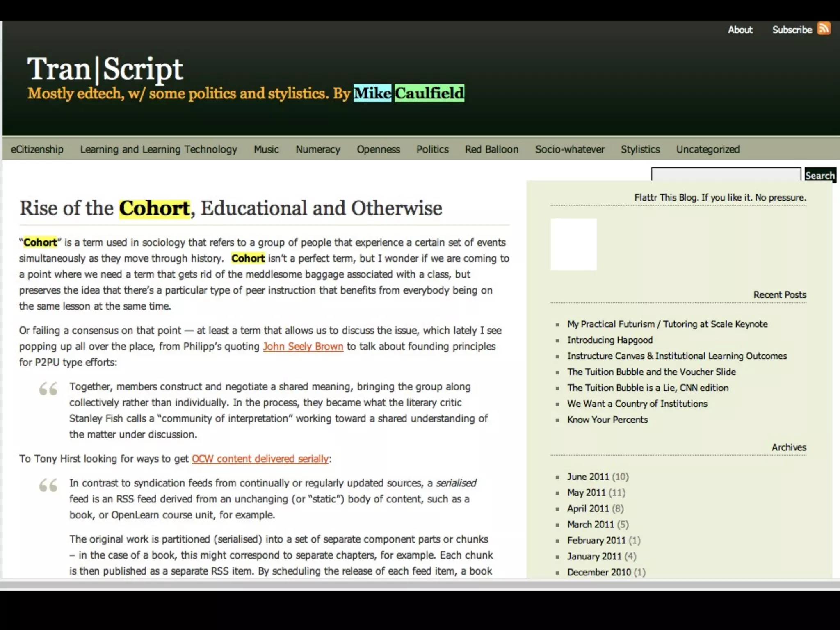Click the Subscribe link in header
Screen dimensions: 840x630
792,30
